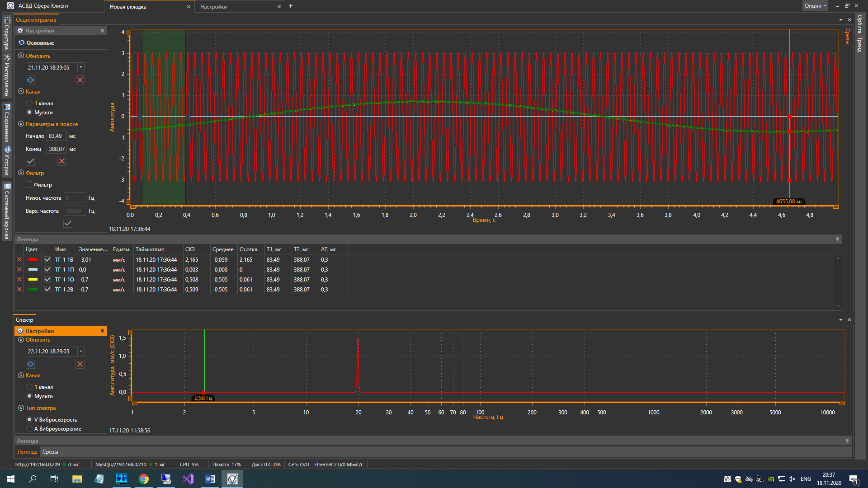Uncheck visibility of the ТГ-1 1О channel
Screen dimensions: 868x488
47,280
